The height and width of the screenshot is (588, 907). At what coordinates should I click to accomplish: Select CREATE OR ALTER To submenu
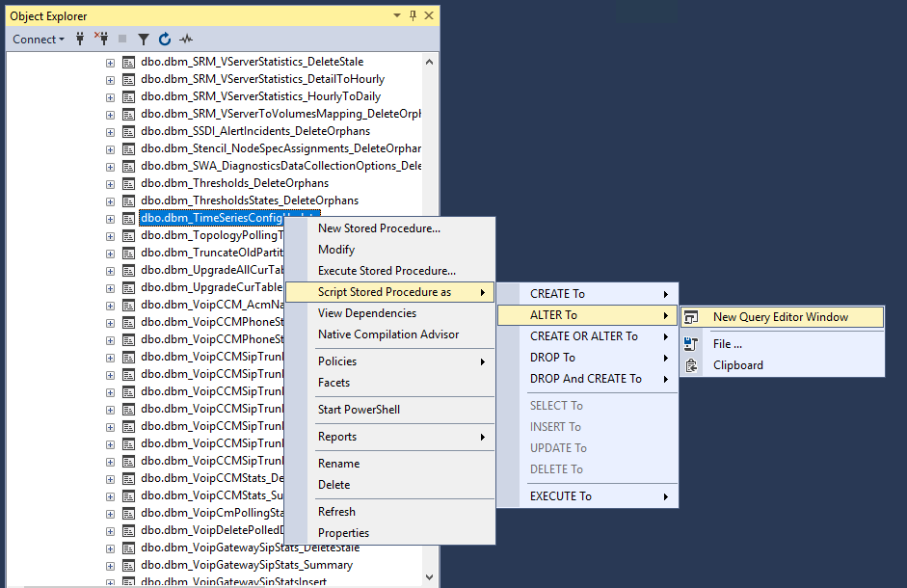click(587, 336)
